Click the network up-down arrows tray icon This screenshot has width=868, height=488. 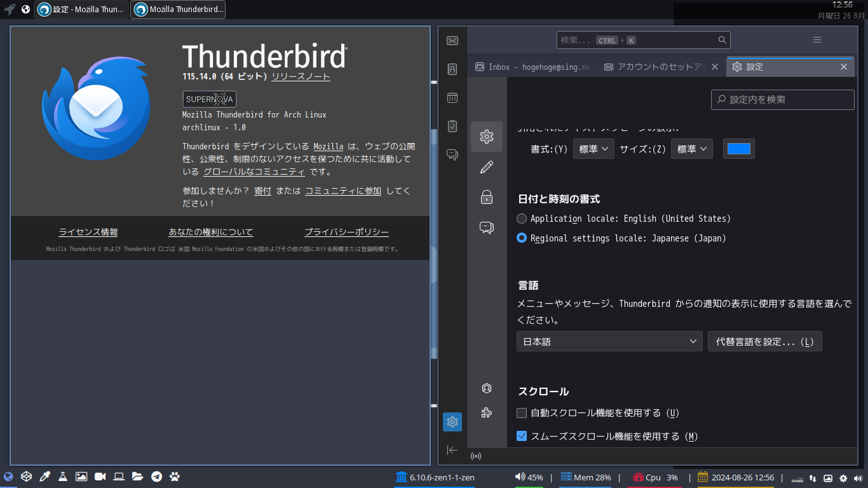[812, 478]
